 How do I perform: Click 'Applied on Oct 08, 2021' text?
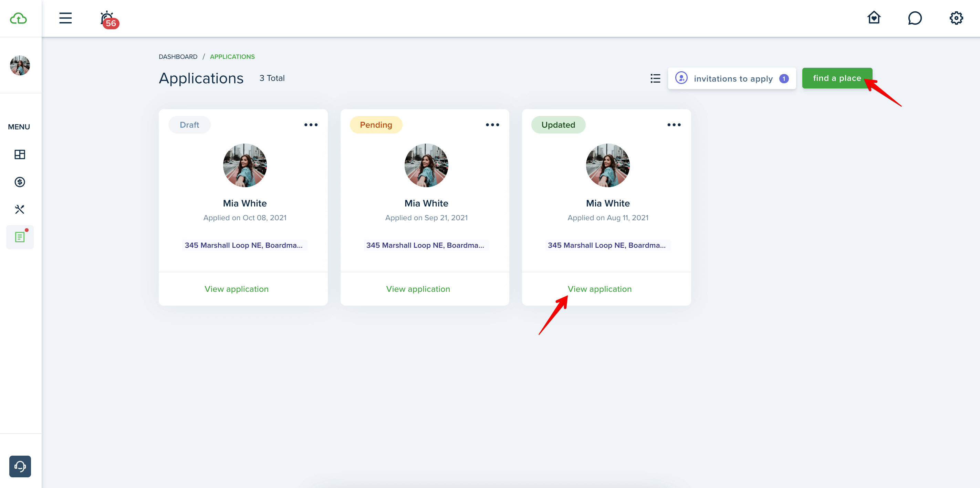[x=244, y=218]
